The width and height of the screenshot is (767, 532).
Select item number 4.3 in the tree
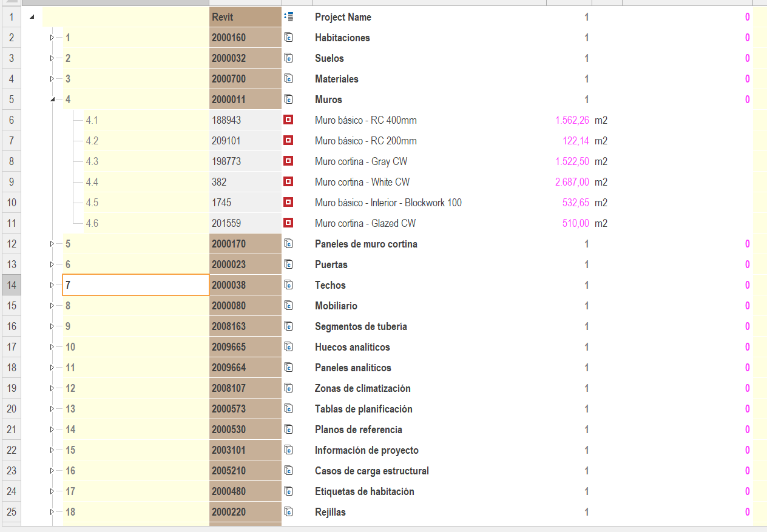click(x=92, y=161)
